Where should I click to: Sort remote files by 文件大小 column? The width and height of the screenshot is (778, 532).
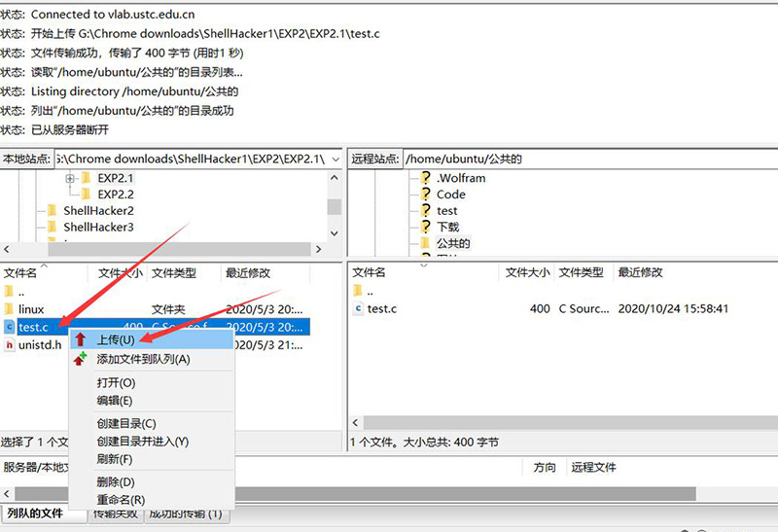(x=527, y=272)
